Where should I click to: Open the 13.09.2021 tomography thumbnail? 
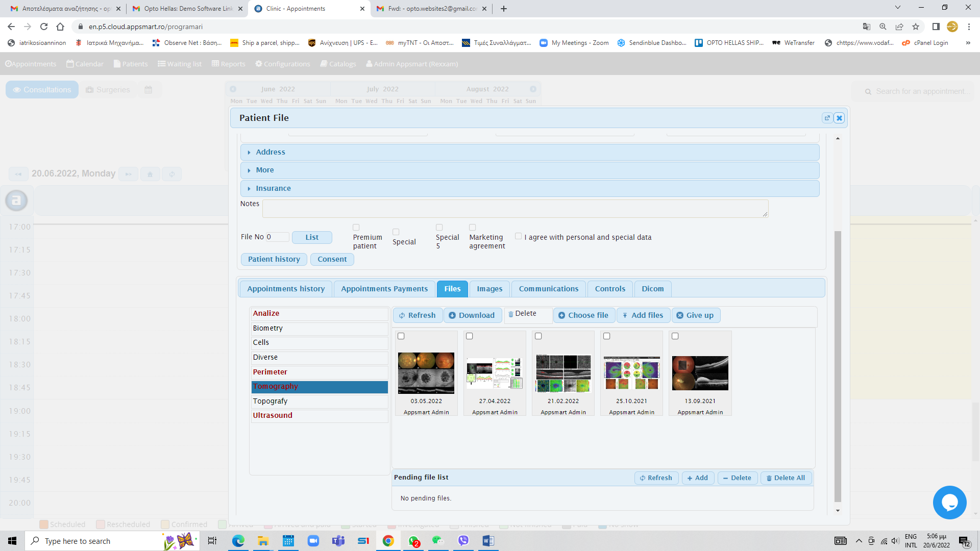(700, 373)
